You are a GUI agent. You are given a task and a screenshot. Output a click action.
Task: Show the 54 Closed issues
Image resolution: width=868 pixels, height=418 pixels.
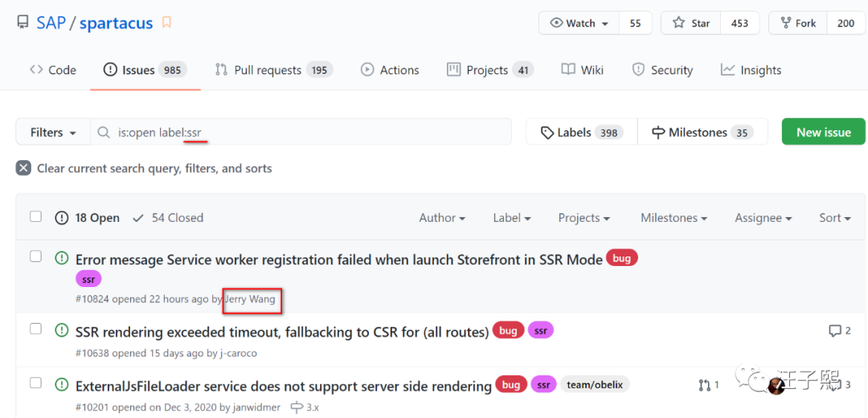[168, 218]
